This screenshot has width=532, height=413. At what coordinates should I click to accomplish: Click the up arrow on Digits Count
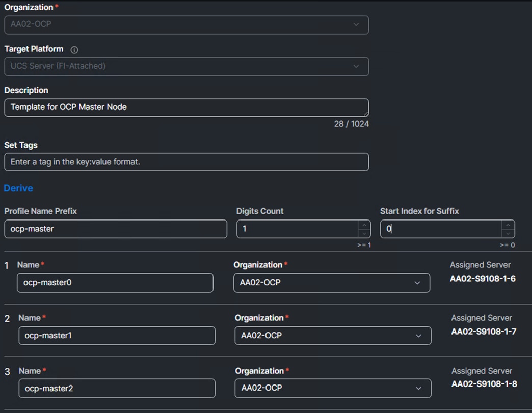point(364,225)
